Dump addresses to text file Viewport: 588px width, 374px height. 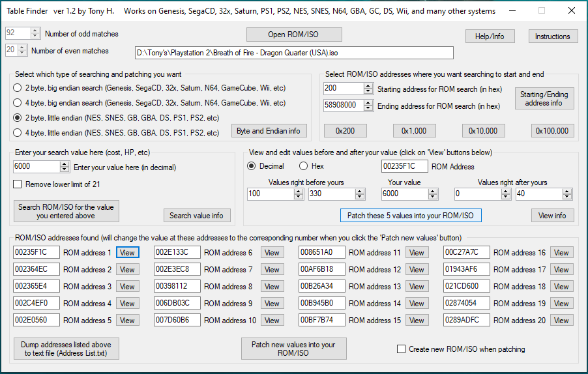point(66,349)
